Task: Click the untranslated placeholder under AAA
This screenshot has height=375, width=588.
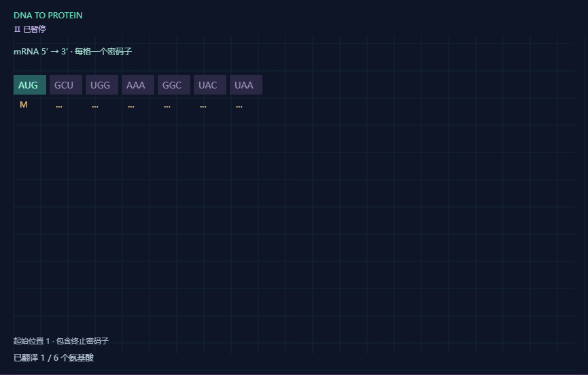Action: click(x=131, y=106)
